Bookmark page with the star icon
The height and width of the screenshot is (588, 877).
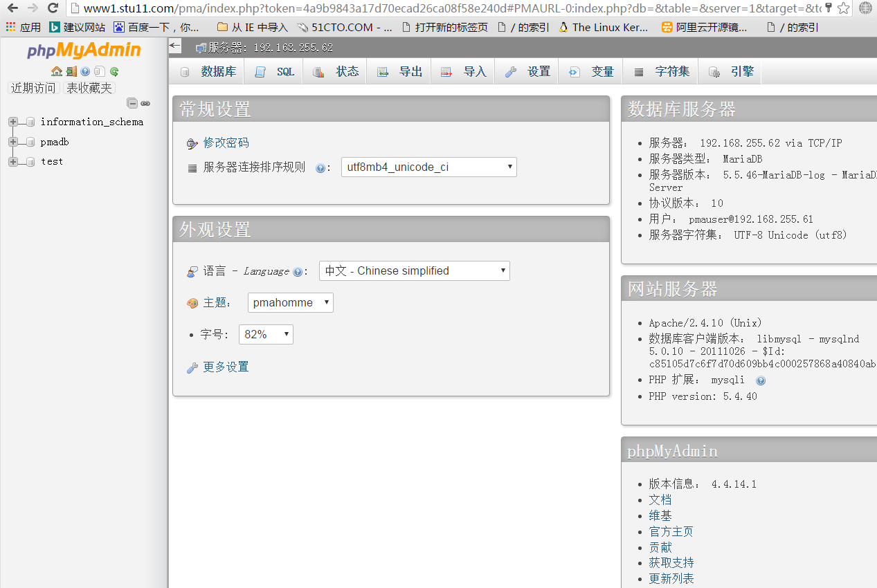[843, 8]
